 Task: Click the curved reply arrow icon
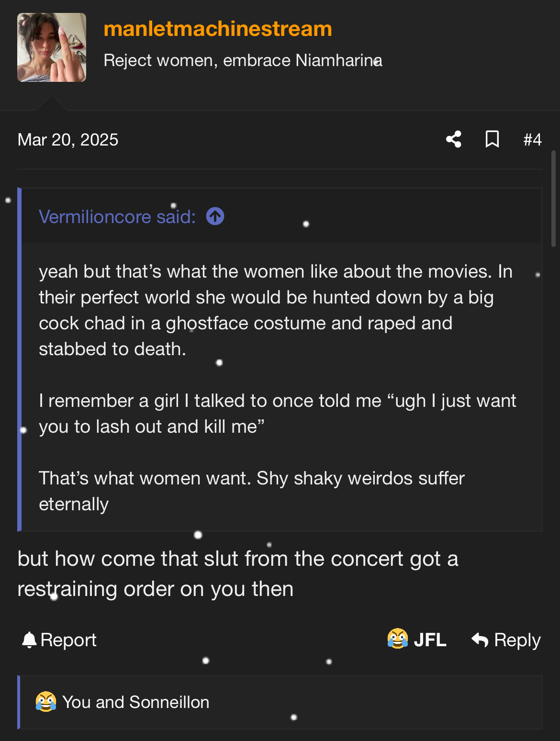pyautogui.click(x=480, y=640)
